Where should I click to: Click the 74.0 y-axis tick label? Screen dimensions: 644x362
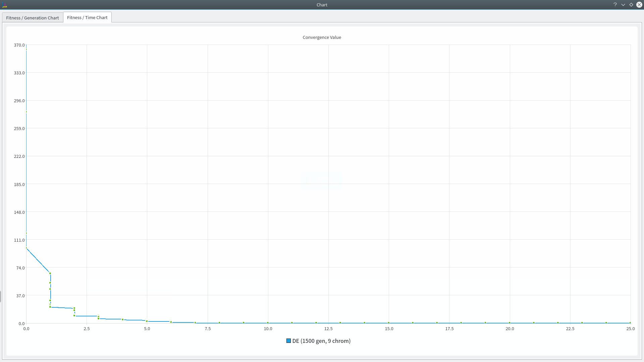point(20,268)
